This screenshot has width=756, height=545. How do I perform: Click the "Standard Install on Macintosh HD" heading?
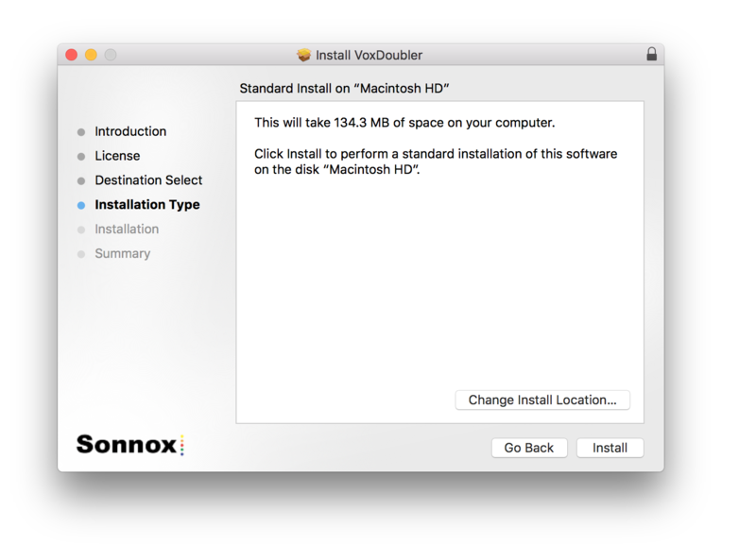coord(344,89)
